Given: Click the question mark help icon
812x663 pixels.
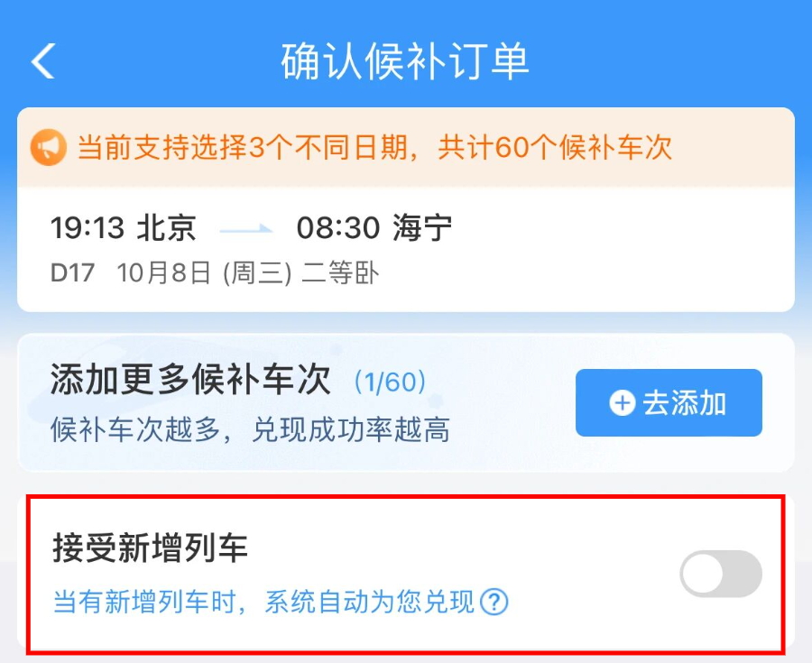Looking at the screenshot, I should (x=494, y=601).
